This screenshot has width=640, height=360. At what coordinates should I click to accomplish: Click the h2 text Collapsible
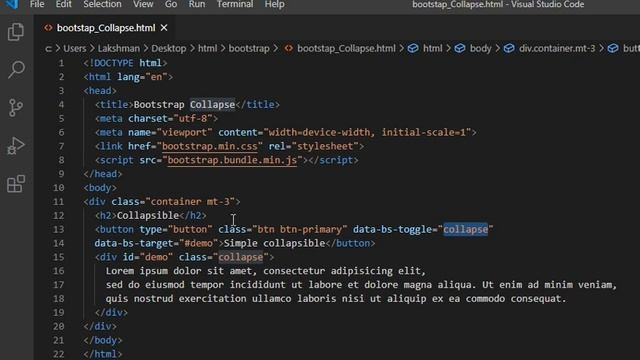(x=148, y=216)
